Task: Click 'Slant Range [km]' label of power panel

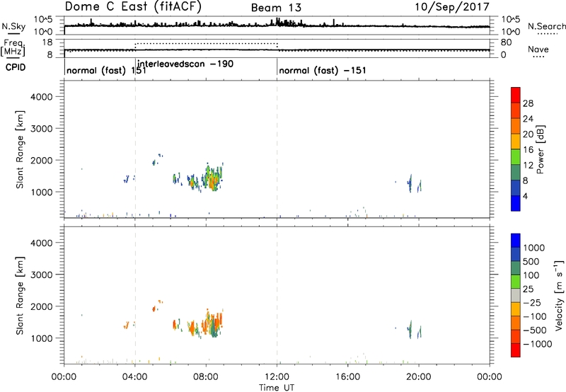Action: pos(20,149)
